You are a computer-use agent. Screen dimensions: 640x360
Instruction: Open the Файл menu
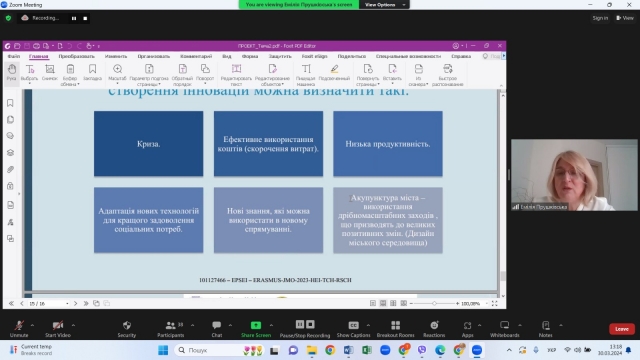pos(13,56)
